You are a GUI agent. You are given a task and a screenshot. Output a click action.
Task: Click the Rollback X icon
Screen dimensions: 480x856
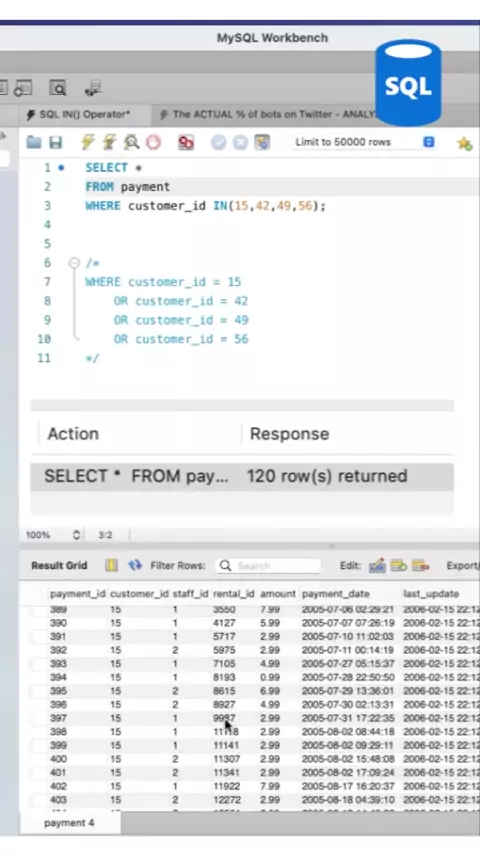click(240, 142)
